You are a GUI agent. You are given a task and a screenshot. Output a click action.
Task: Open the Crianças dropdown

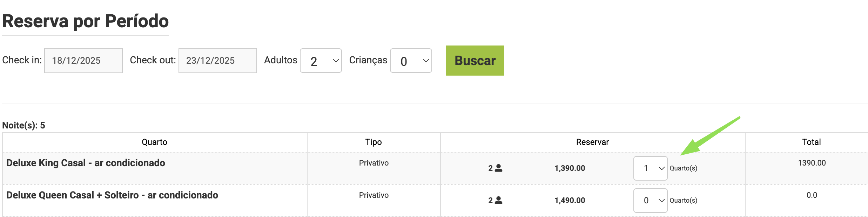411,61
